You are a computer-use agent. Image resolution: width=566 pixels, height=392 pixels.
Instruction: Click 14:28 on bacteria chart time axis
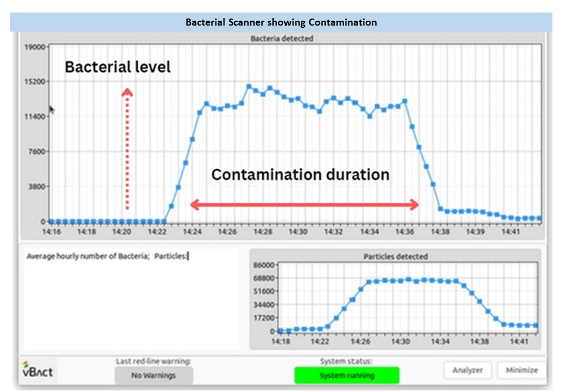263,232
